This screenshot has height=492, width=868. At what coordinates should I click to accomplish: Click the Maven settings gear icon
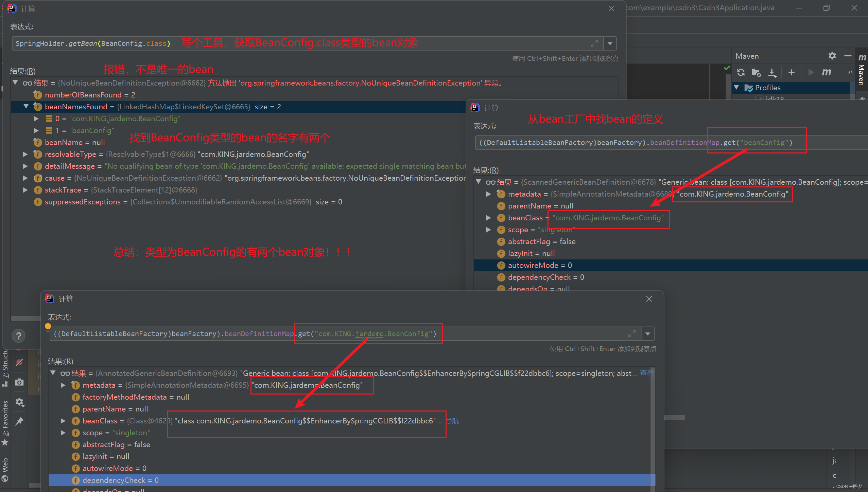click(832, 56)
